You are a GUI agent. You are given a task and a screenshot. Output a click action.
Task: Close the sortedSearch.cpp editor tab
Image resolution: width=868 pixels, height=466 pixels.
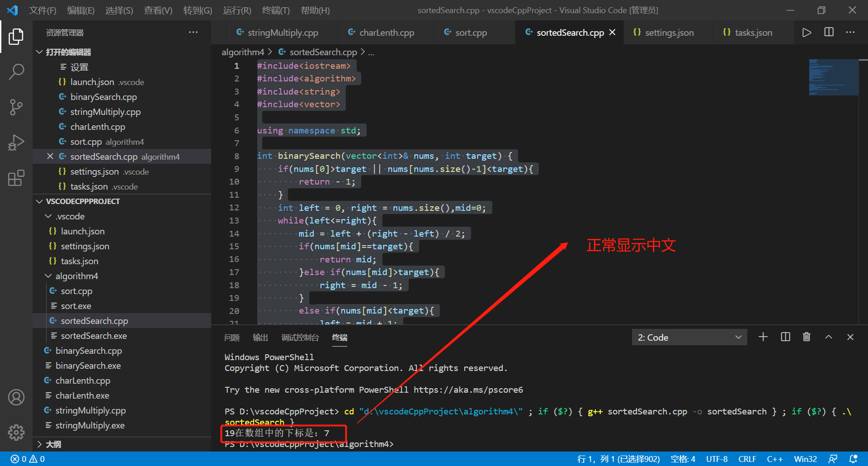[x=613, y=33]
